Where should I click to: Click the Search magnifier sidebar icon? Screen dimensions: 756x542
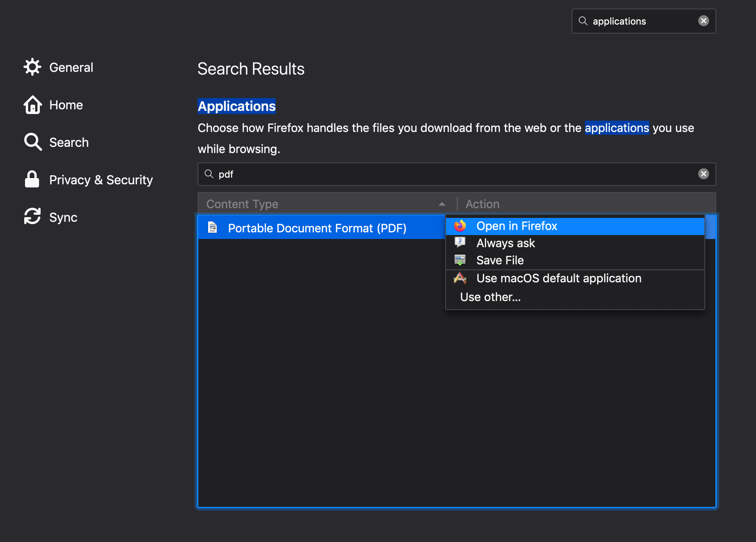(x=33, y=142)
